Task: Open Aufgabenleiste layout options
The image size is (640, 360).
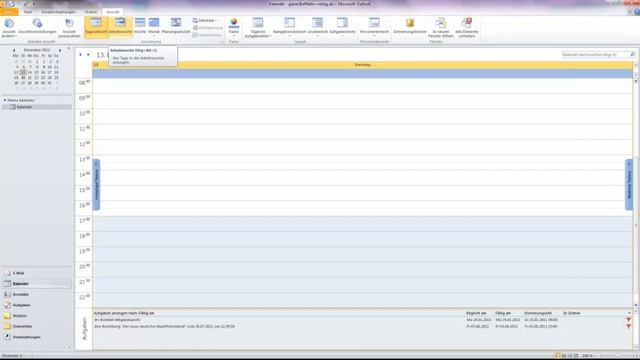Action: [342, 28]
